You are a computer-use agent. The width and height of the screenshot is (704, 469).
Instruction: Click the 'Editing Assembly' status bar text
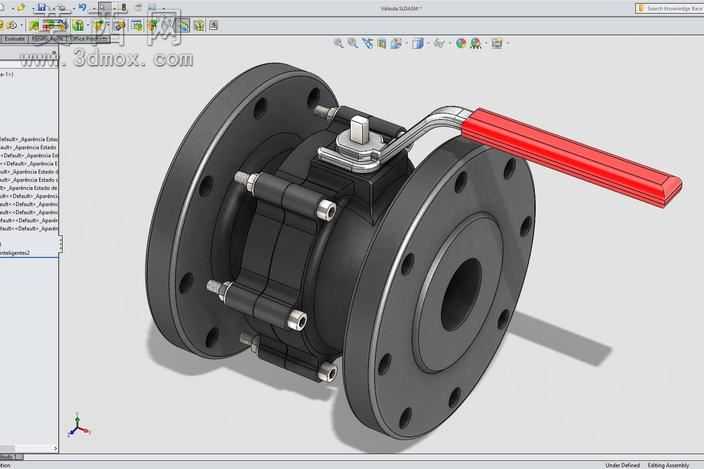click(x=668, y=465)
